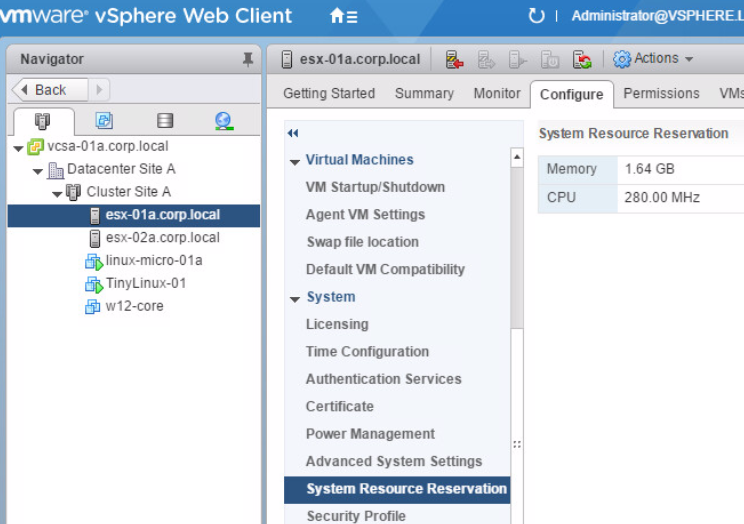Click Memory value 1.64 GB
Screen dimensions: 744x524
[649, 169]
